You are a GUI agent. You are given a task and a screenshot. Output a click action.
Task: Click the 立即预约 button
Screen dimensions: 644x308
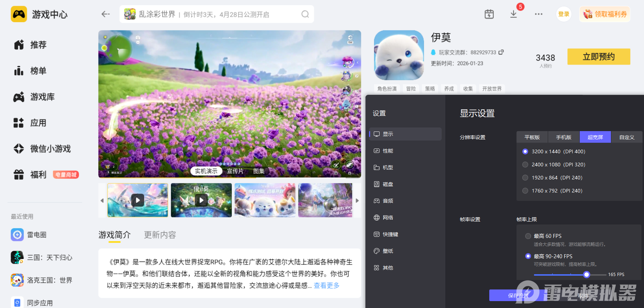click(599, 57)
